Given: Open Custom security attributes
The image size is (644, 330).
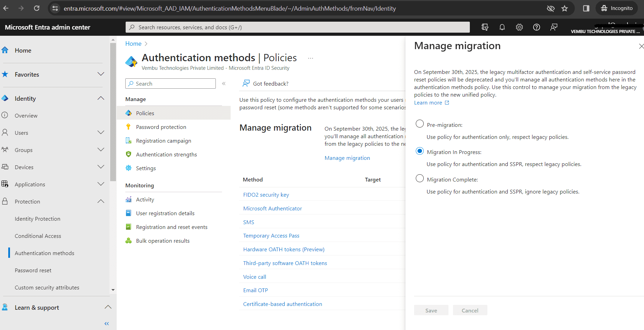Looking at the screenshot, I should click(47, 287).
